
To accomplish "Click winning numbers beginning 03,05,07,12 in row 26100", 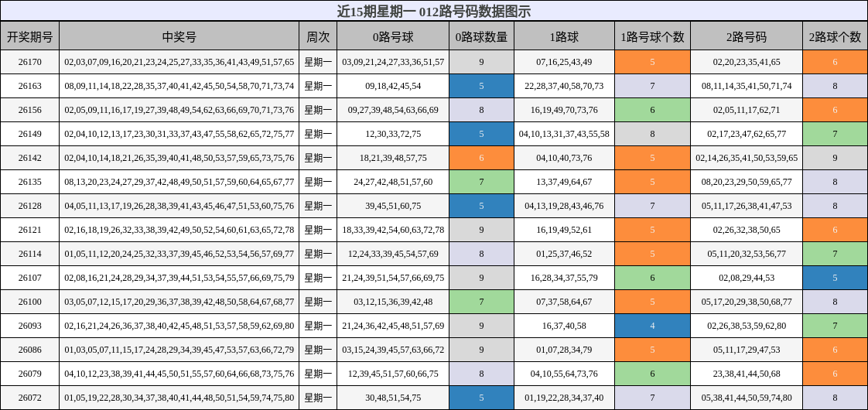I will click(x=179, y=302).
